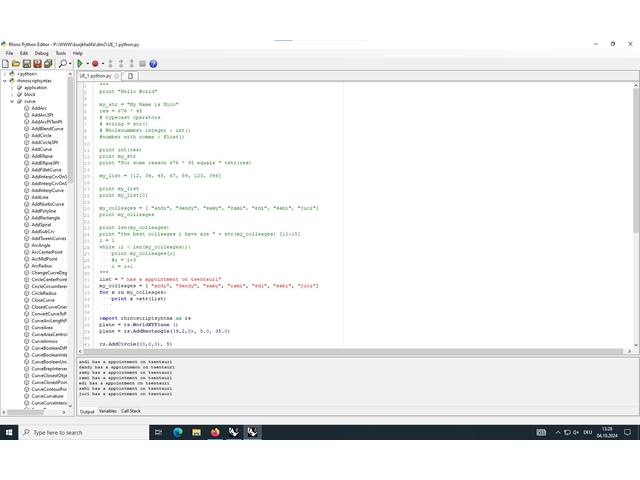640x480 pixels.
Task: Open the Help menu
Action: pos(78,53)
